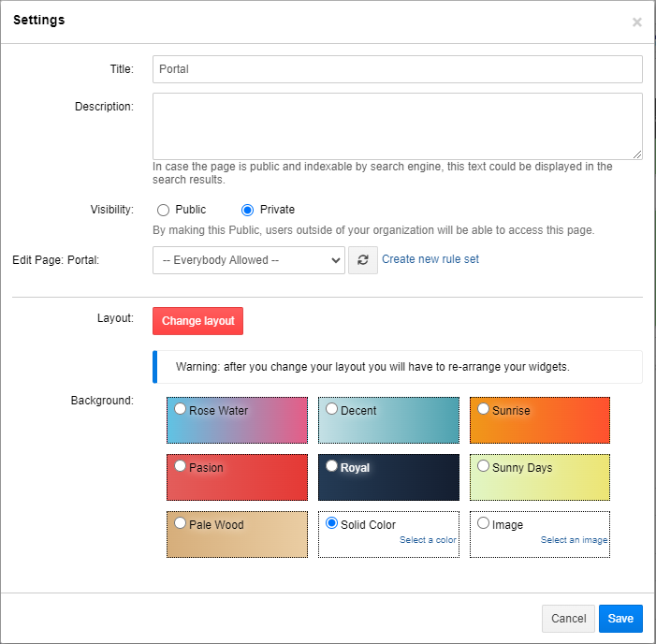This screenshot has height=644, width=656.
Task: Click the Change layout button
Action: point(197,321)
